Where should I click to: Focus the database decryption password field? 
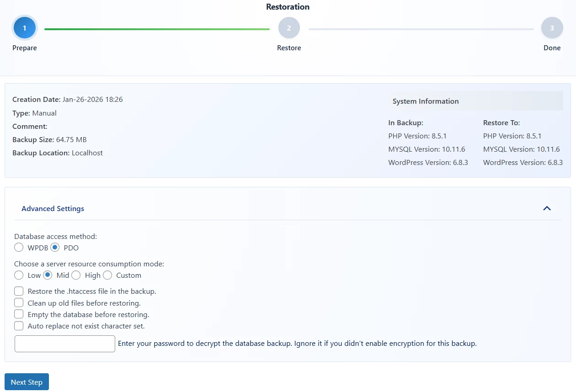coord(65,344)
